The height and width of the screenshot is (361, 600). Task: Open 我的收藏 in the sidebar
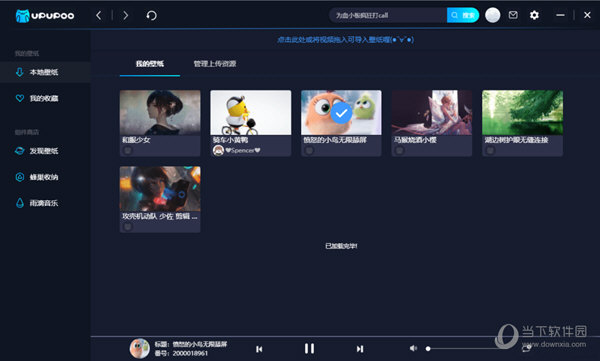click(x=45, y=98)
